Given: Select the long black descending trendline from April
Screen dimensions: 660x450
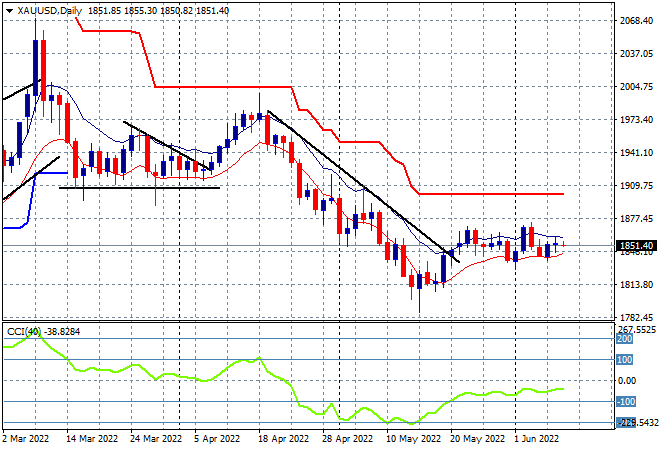Looking at the screenshot, I should coord(363,186).
